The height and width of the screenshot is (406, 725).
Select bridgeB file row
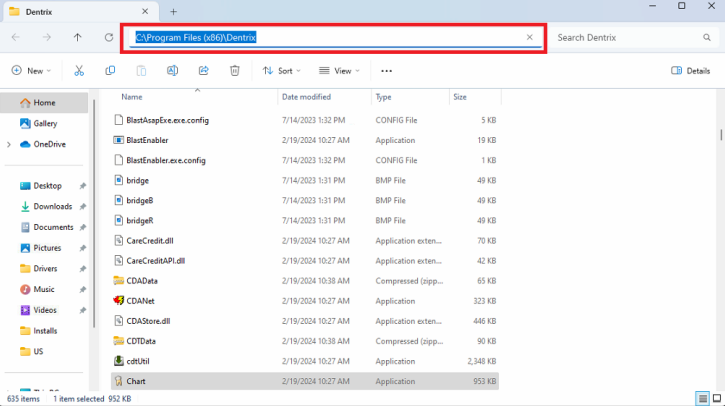305,200
